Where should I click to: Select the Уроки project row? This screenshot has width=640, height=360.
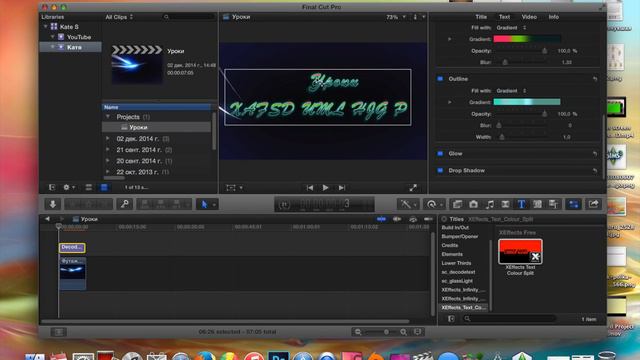(156, 127)
